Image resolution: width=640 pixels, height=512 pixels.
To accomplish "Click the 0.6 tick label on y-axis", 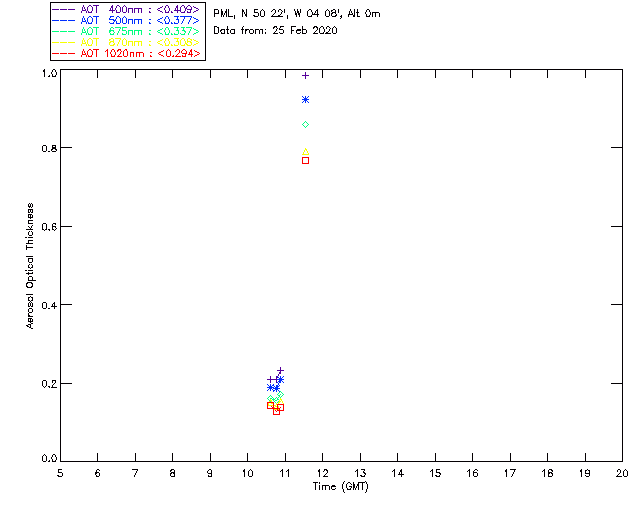I will click(49, 227).
